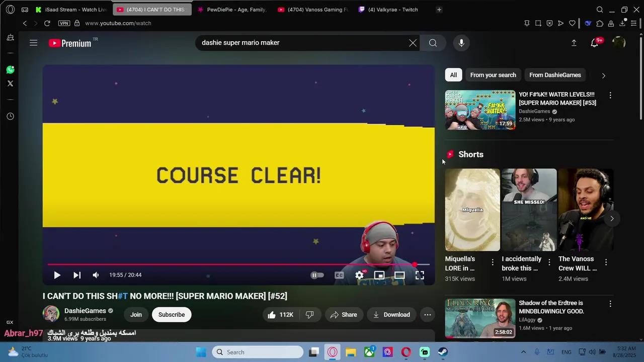Viewport: 644px width, 362px height.
Task: Select the All filter chip
Action: [453, 75]
